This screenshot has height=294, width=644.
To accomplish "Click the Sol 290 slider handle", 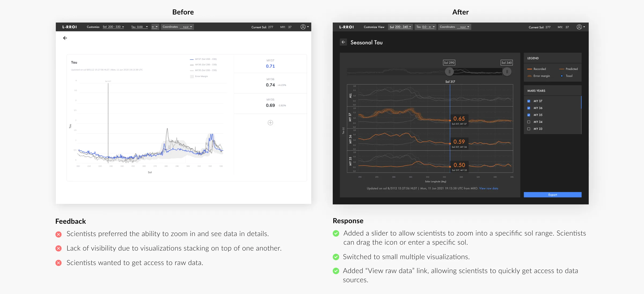I will pyautogui.click(x=449, y=72).
